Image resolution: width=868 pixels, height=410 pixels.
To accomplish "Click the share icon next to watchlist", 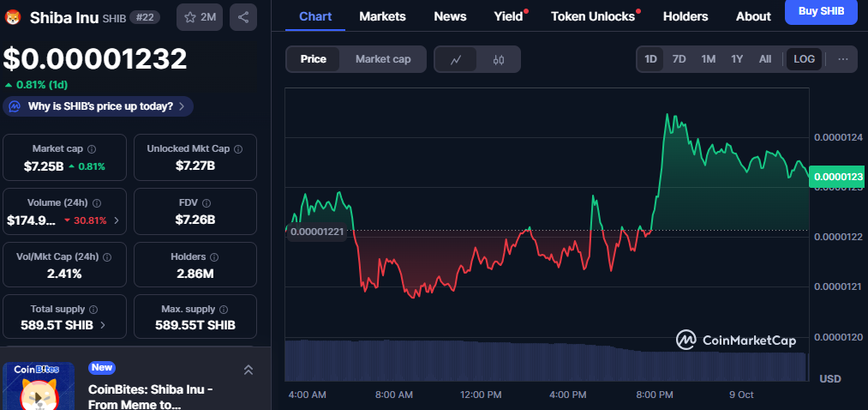I will (243, 17).
